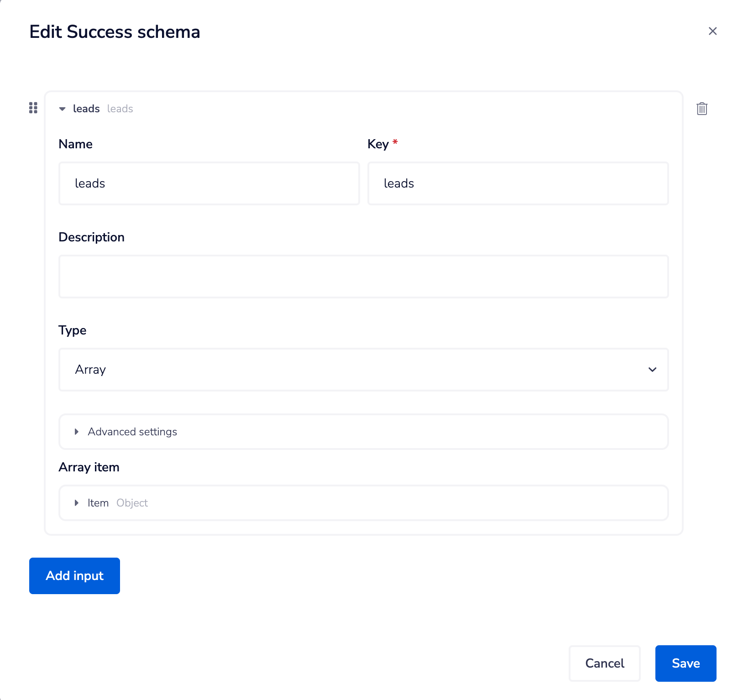Expand the Advanced settings section
The image size is (743, 700).
(132, 432)
